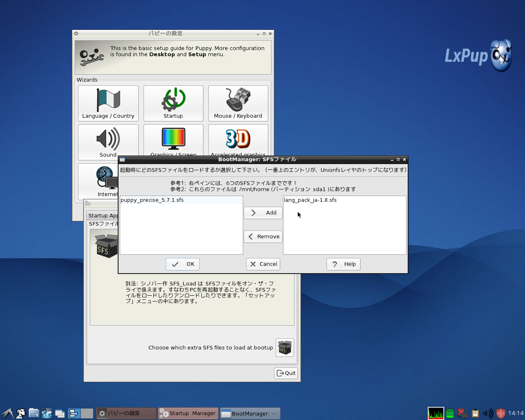The image size is (525, 420).
Task: Click the disconnected network tray icon
Action: pyautogui.click(x=463, y=413)
